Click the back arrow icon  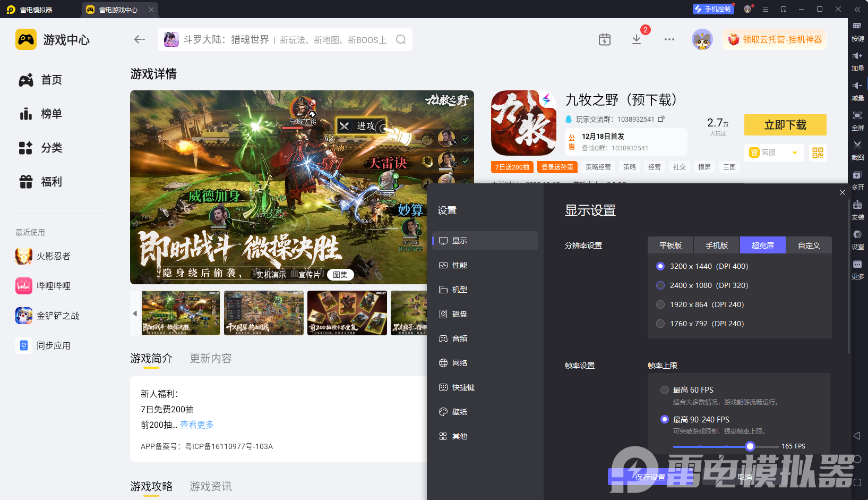coord(140,39)
